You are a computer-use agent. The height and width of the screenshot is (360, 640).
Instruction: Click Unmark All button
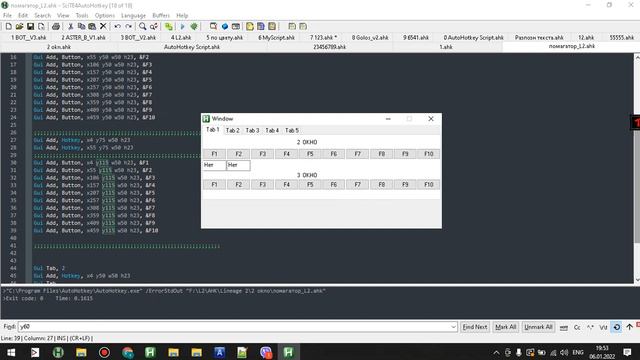tap(538, 327)
